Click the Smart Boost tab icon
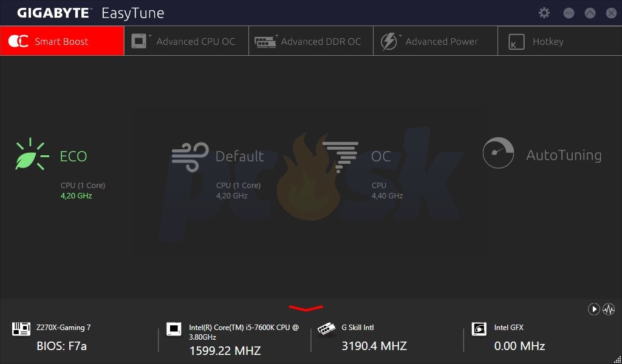Image resolution: width=622 pixels, height=364 pixels. 18,41
